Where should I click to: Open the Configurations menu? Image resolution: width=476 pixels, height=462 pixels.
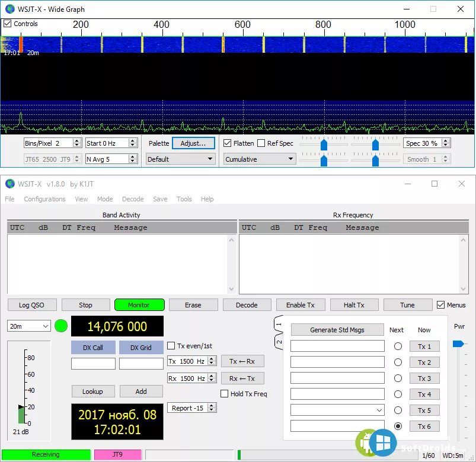[x=44, y=199]
